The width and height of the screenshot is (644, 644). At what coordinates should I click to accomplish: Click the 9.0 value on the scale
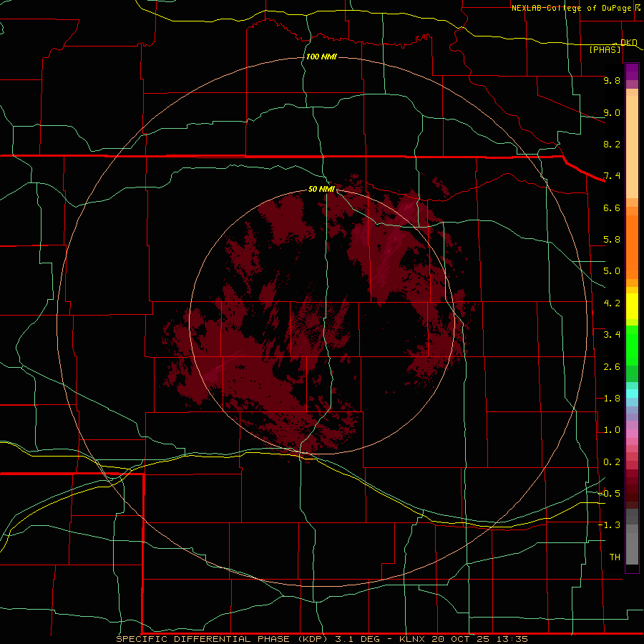pos(612,112)
